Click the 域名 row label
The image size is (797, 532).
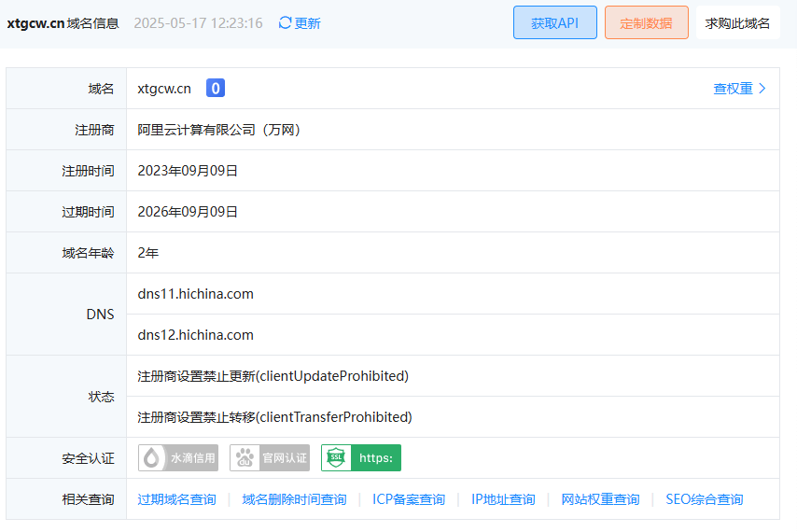101,89
